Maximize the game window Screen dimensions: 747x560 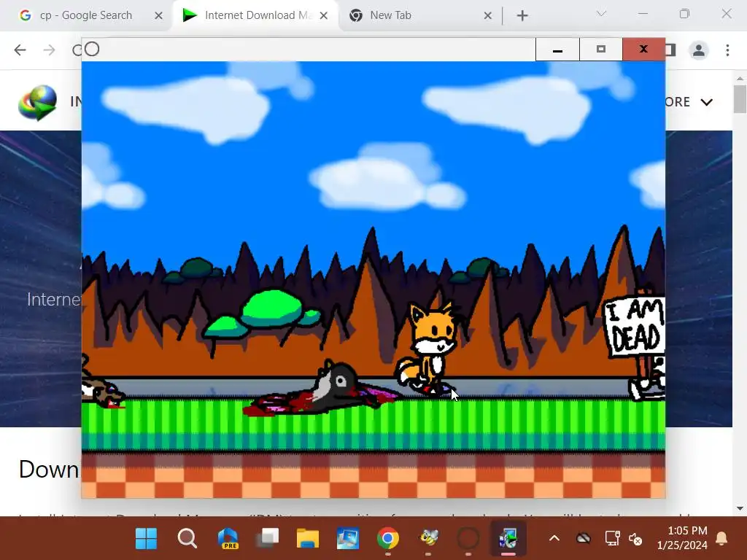point(601,50)
